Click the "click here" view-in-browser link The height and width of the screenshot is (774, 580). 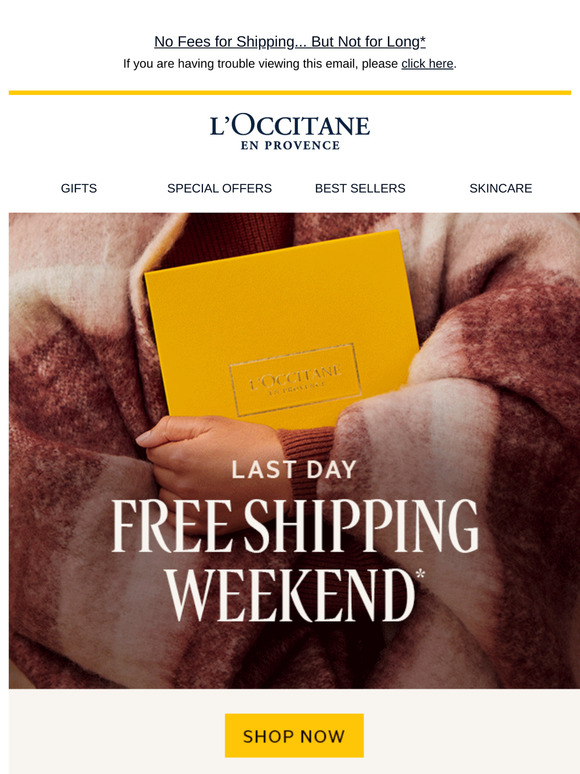(427, 64)
